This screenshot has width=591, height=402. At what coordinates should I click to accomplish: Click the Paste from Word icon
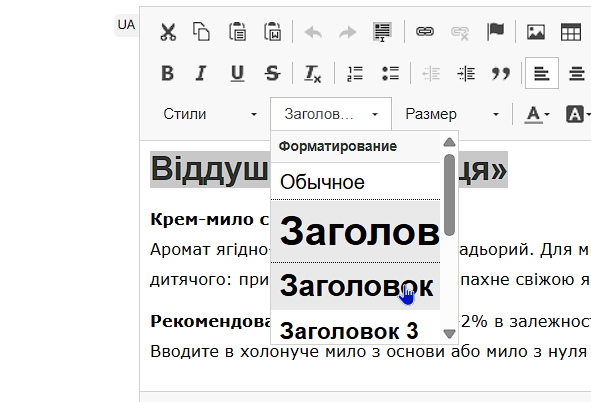pyautogui.click(x=273, y=32)
